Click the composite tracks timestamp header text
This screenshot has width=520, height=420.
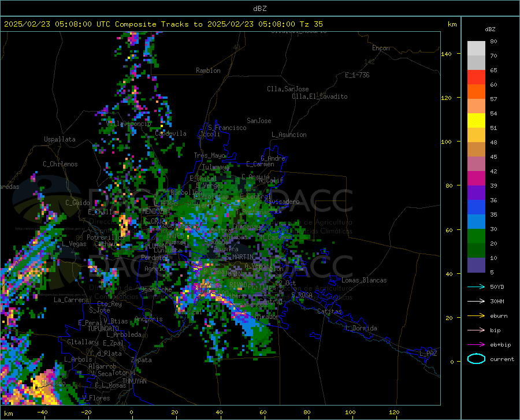(x=163, y=24)
